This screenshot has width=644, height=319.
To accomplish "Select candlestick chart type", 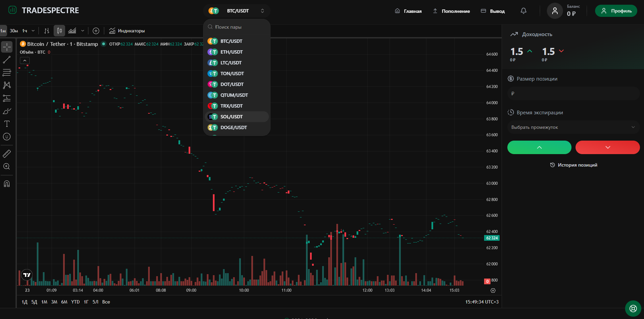I will click(59, 31).
